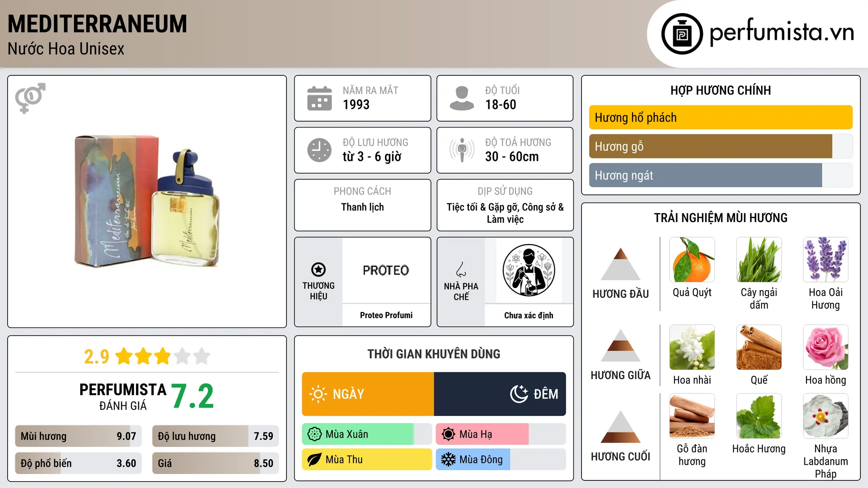Click the Chưa xác định perfumer label

tap(529, 315)
